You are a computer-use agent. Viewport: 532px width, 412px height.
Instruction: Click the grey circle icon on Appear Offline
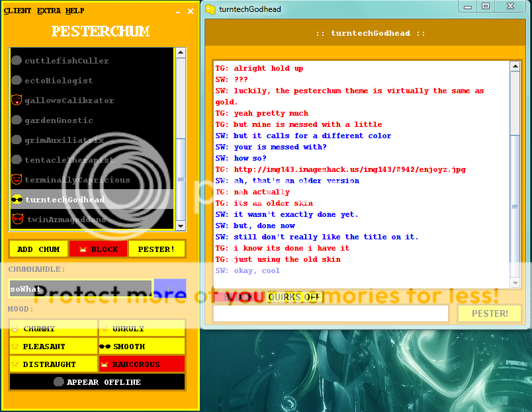click(x=58, y=382)
